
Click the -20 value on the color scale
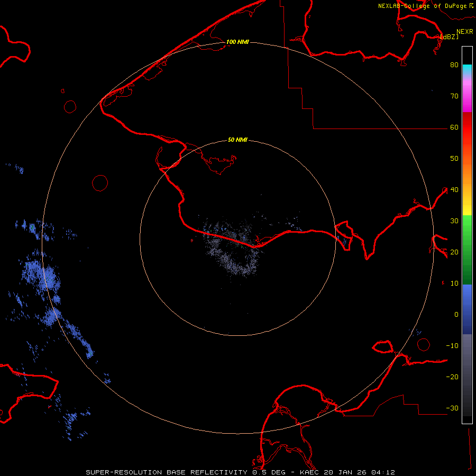[x=452, y=377]
